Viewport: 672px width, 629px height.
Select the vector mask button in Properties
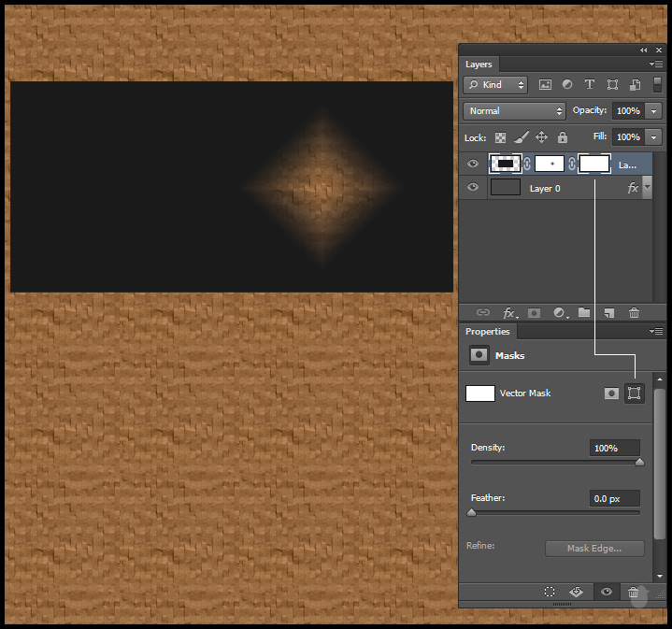point(635,393)
